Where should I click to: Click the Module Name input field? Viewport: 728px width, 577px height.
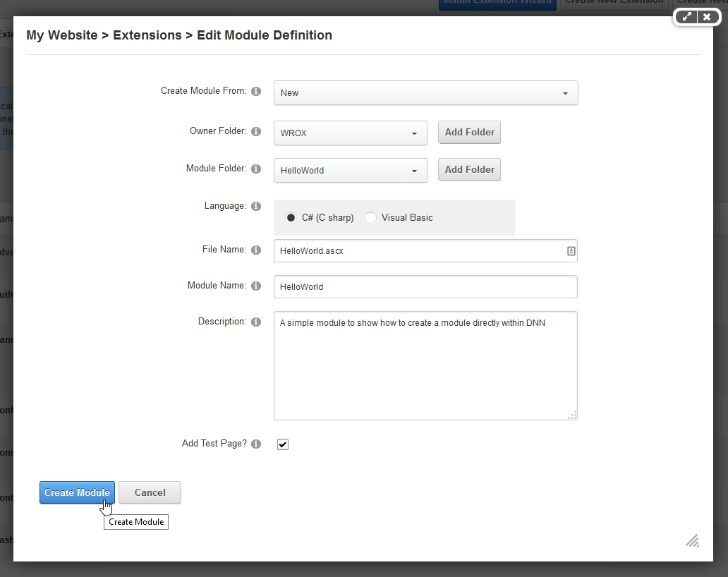click(426, 287)
